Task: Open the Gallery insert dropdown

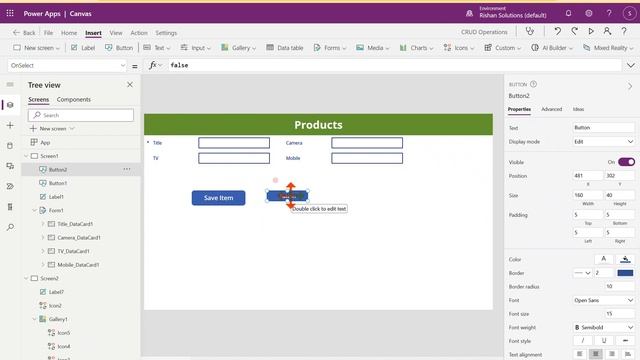Action: pos(238,48)
